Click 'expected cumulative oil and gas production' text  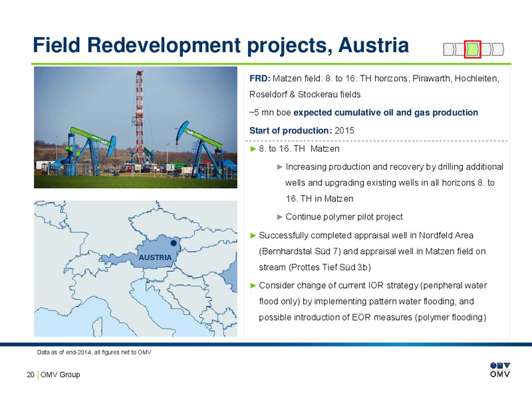click(386, 112)
